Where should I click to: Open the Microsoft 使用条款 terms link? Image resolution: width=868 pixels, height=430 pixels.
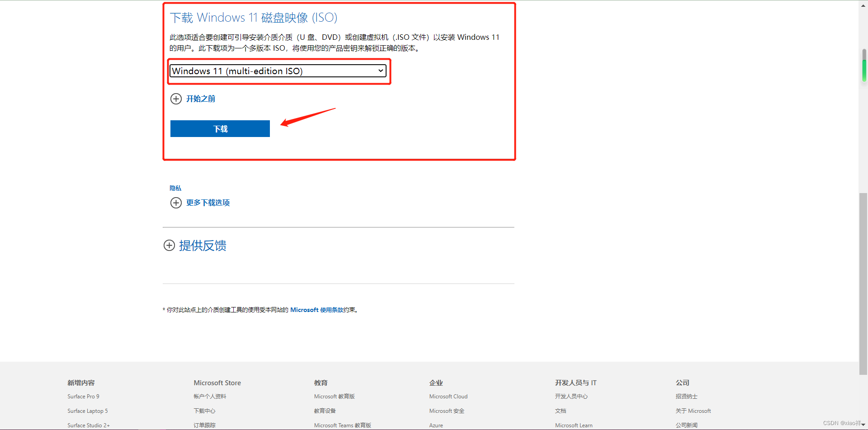tap(316, 310)
